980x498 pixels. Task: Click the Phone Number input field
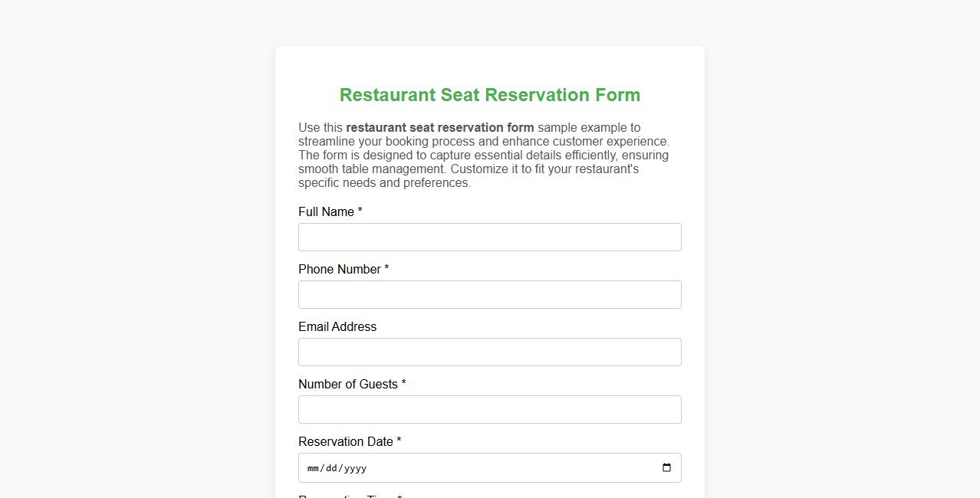click(490, 294)
